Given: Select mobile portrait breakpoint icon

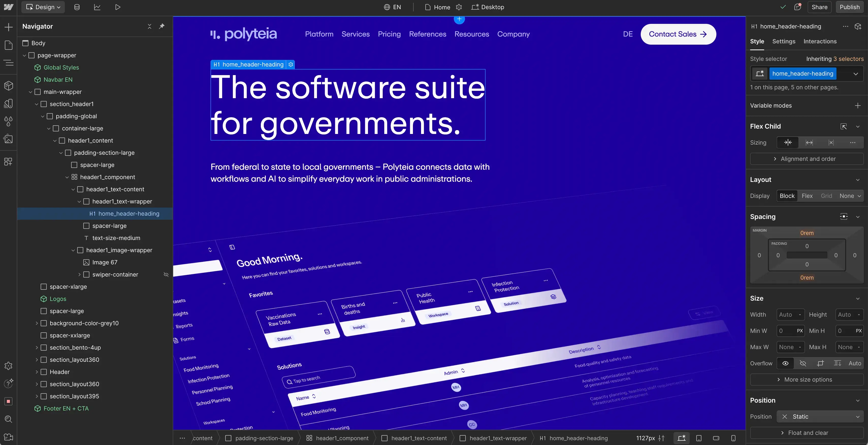Looking at the screenshot, I should click(733, 438).
